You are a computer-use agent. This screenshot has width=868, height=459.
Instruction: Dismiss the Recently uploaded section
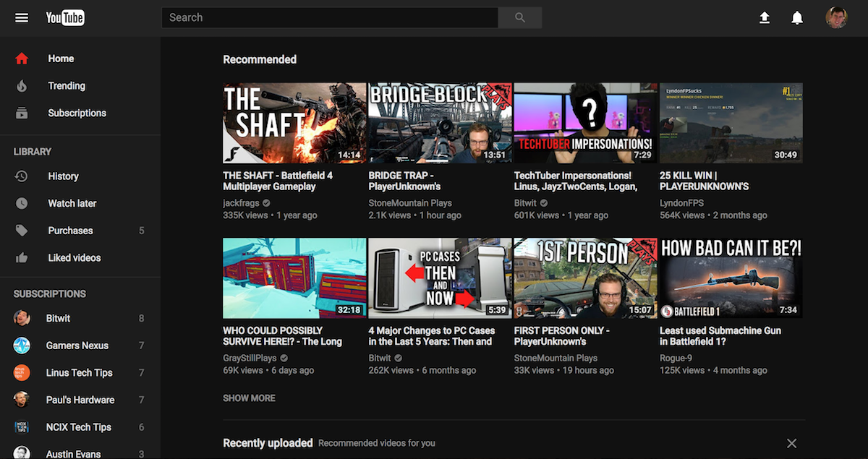point(791,443)
